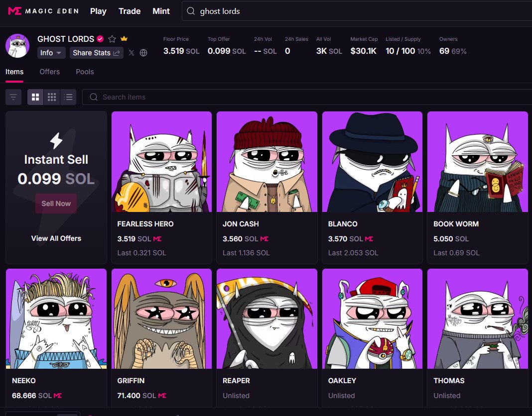532x416 pixels.
Task: Click Last 0.69 SOL text
Action: (x=456, y=253)
